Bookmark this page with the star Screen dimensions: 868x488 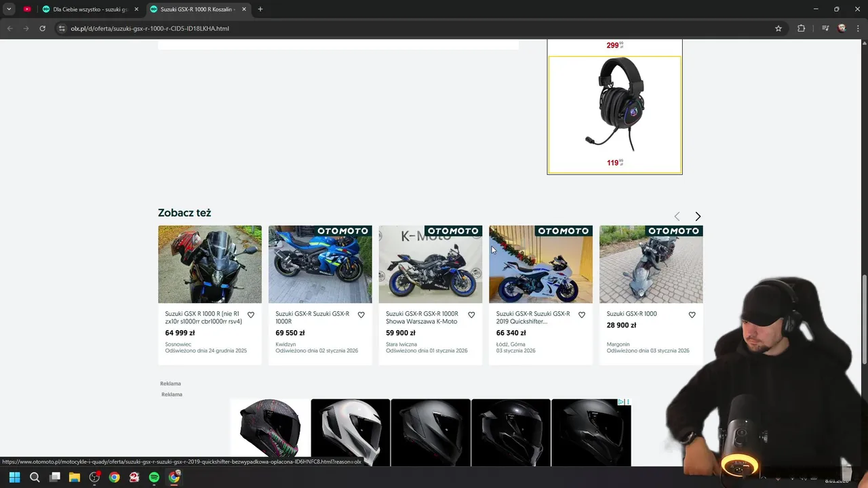pos(778,28)
